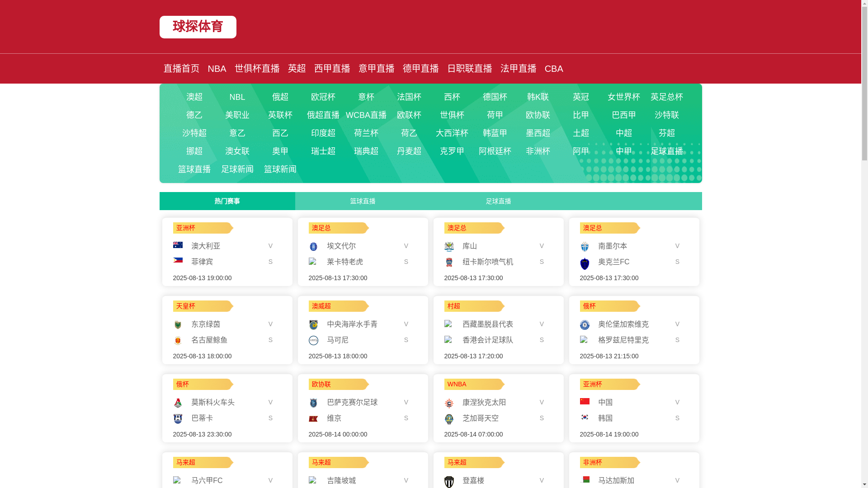Click the 西藏墨脱县代表 team name

coord(488,324)
